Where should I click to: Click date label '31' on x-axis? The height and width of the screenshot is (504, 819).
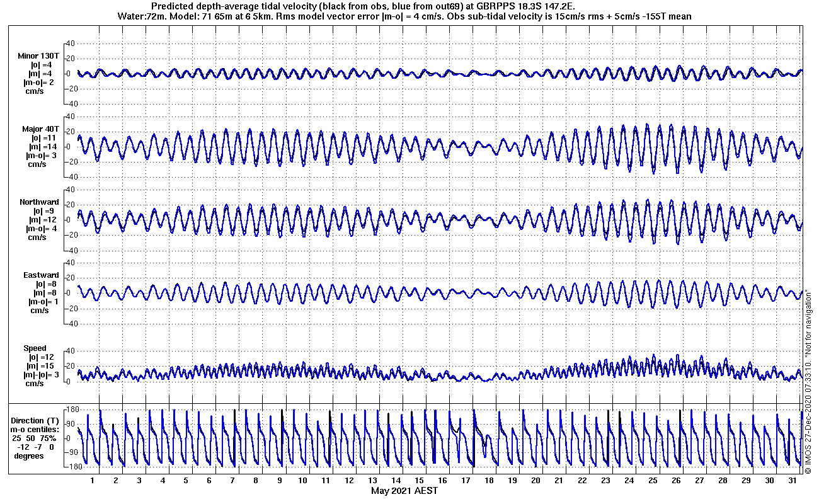point(793,481)
